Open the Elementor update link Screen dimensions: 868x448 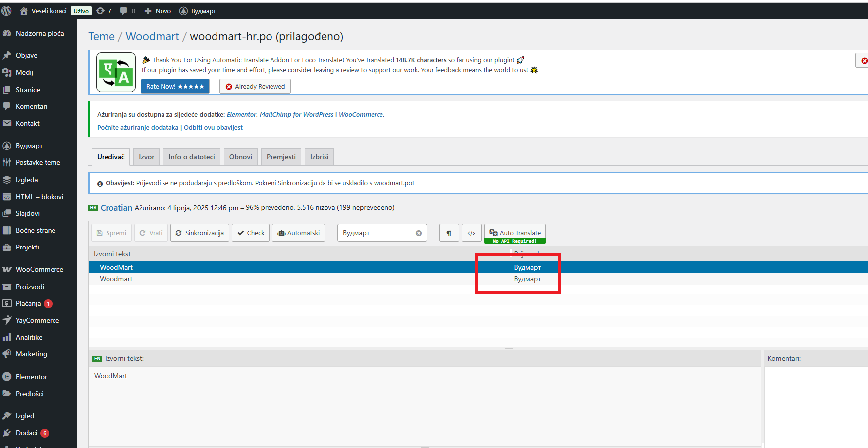tap(241, 114)
